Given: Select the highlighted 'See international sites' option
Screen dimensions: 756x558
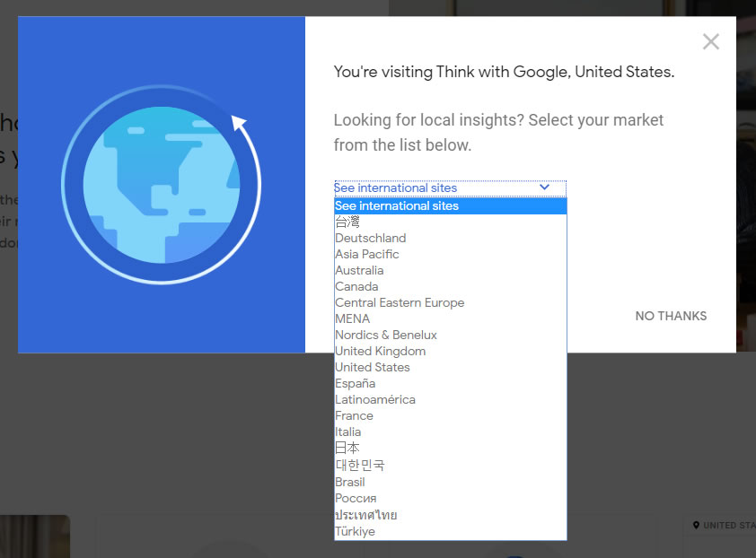Looking at the screenshot, I should [x=397, y=206].
